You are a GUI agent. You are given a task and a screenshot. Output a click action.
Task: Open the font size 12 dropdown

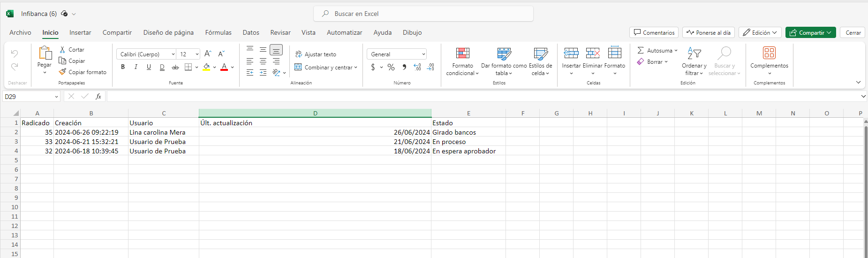click(189, 54)
